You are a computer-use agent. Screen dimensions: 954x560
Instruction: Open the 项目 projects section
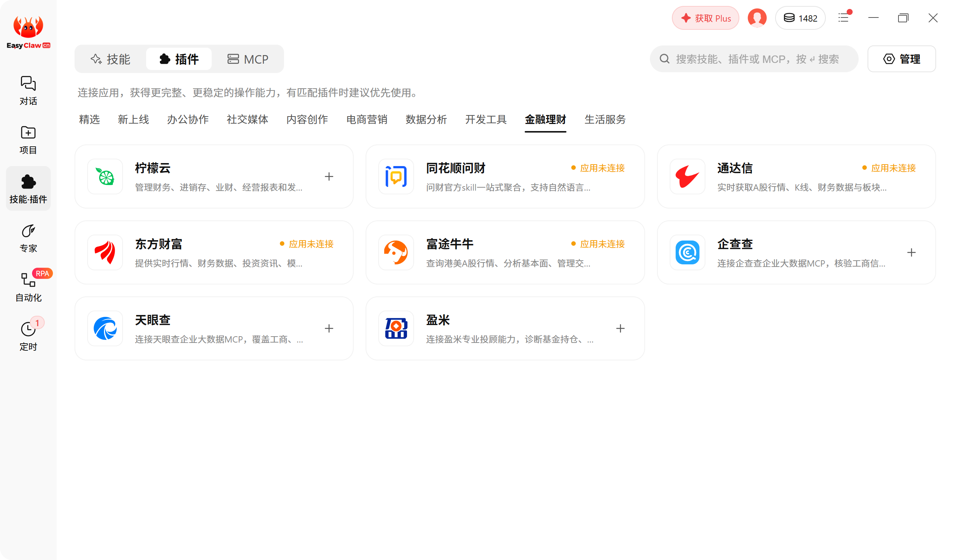(x=28, y=140)
